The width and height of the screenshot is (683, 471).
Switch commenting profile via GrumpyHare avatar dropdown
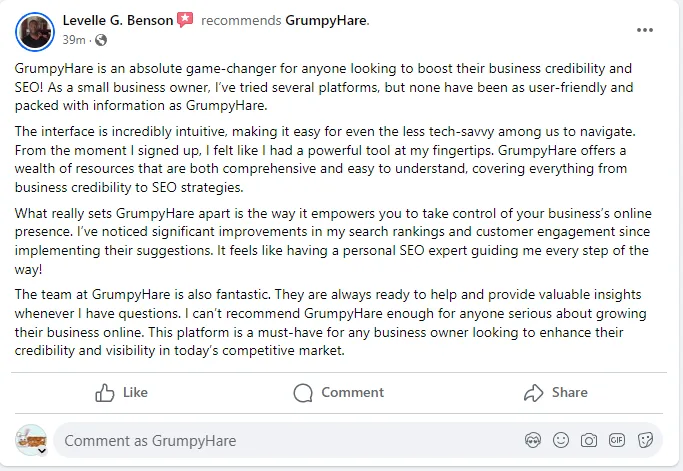point(41,451)
